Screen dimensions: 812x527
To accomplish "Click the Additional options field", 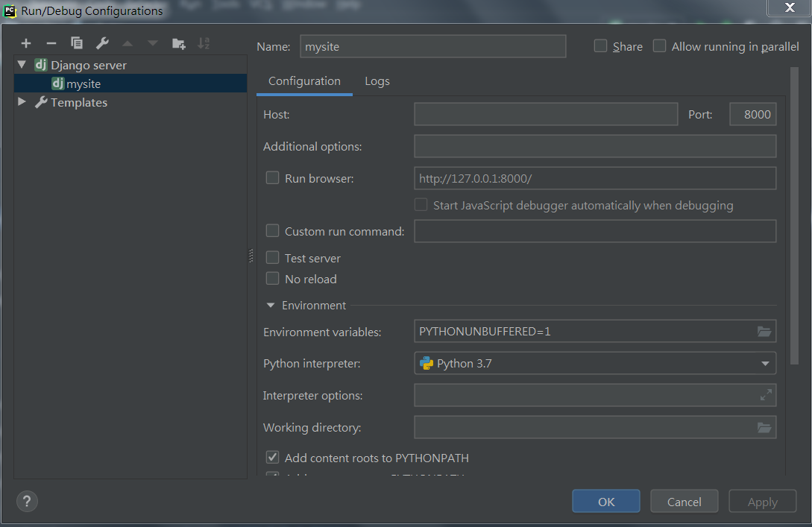I will click(595, 146).
